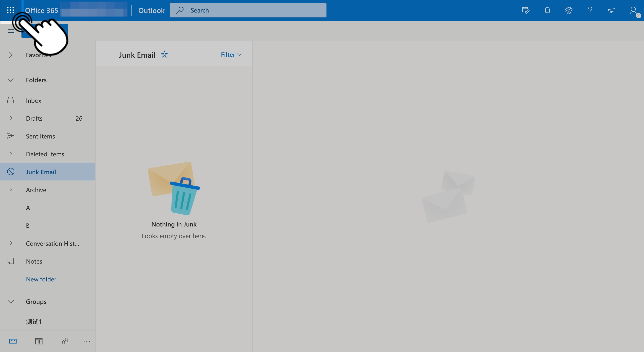
Task: Open the account profile icon
Action: (633, 11)
